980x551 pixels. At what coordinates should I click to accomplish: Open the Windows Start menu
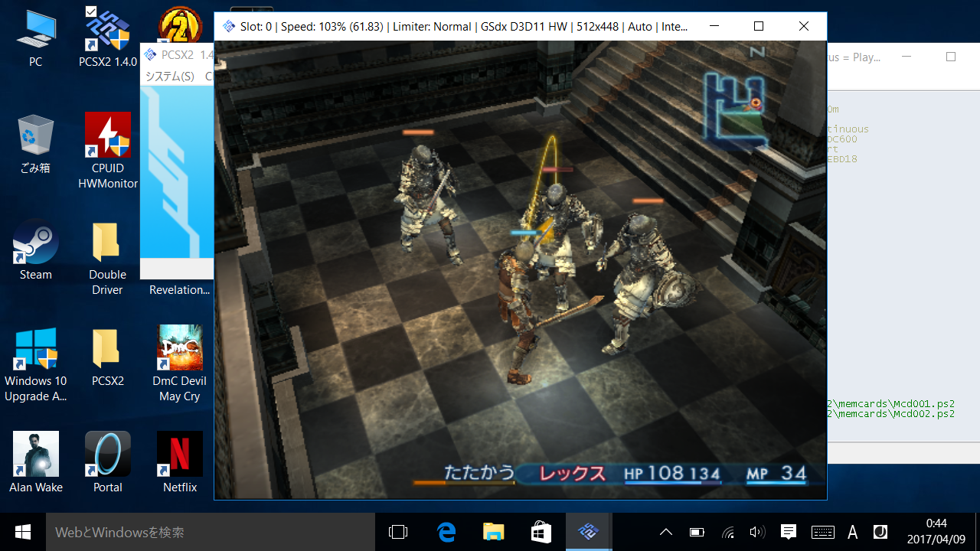coord(23,532)
